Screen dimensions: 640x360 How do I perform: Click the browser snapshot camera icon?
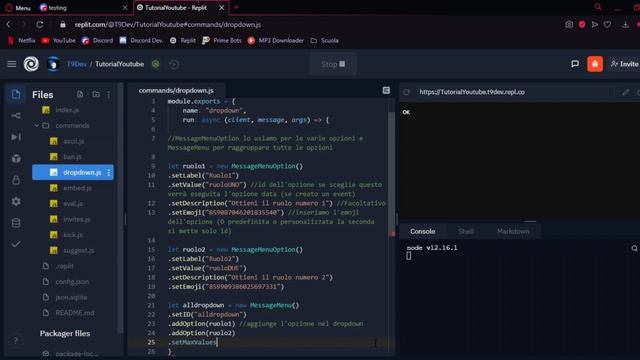[569, 24]
